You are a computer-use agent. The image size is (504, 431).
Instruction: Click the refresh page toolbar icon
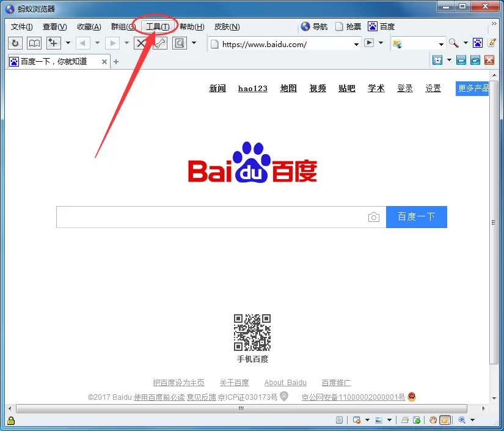pos(15,43)
